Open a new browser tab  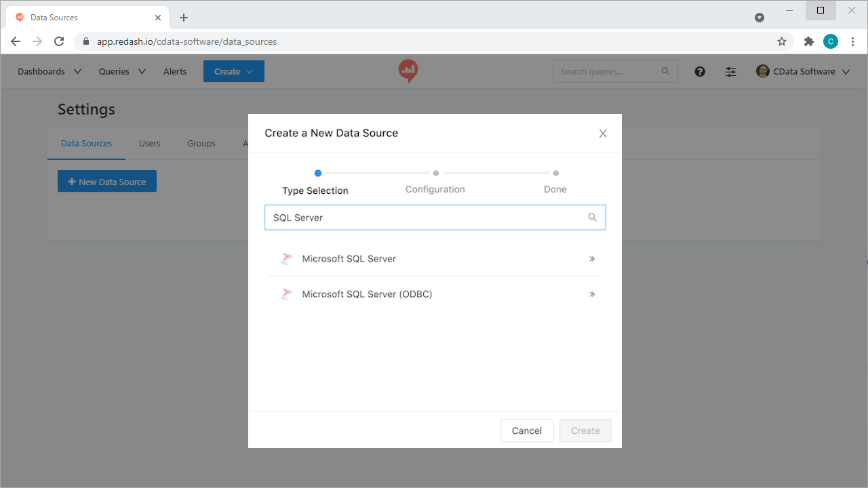coord(184,18)
